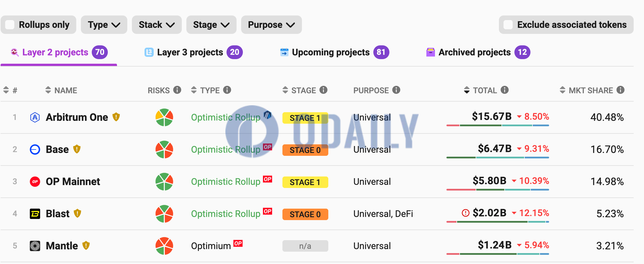Screen dimensions: 644x264
Task: Click the info icon beside STAGE header
Action: pyautogui.click(x=323, y=90)
